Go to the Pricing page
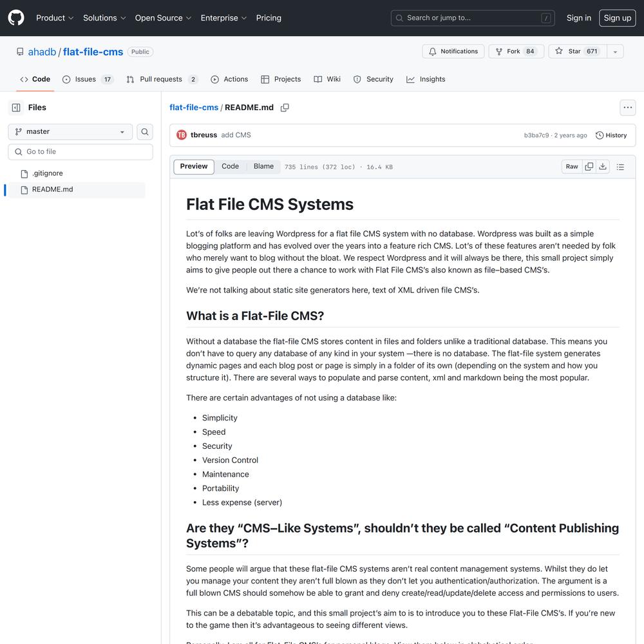 (x=269, y=18)
